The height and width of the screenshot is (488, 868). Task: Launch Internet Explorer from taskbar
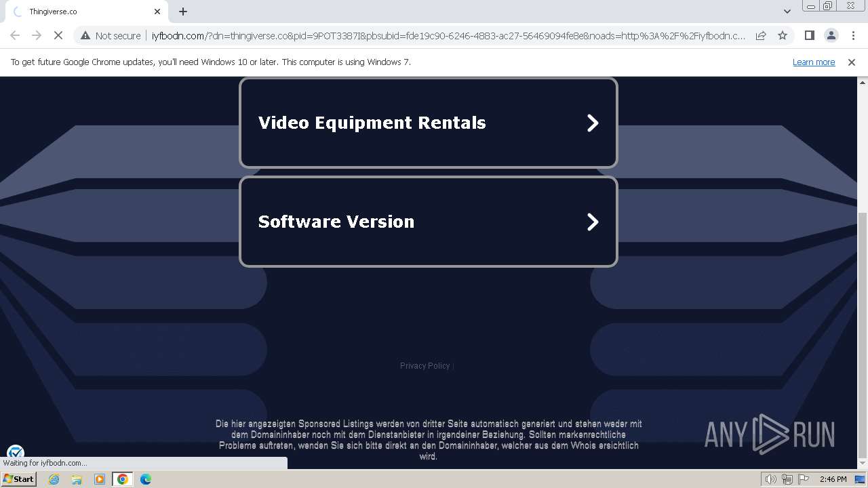tap(54, 479)
